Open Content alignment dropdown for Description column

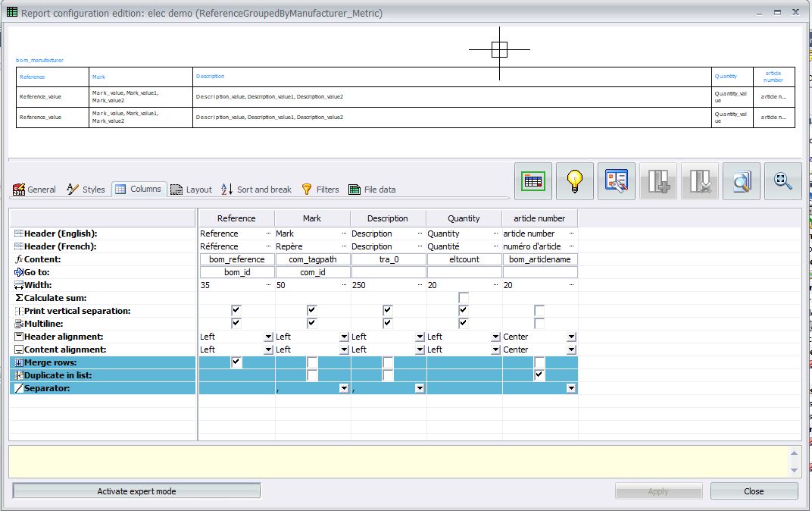(420, 350)
